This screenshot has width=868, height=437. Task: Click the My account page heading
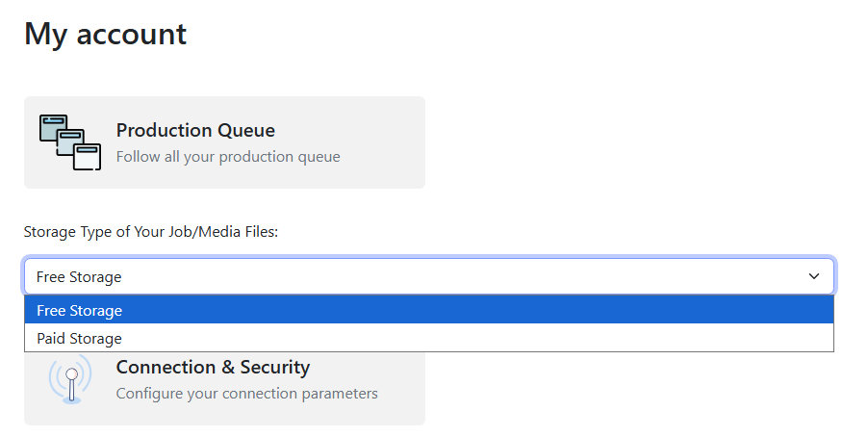point(105,34)
